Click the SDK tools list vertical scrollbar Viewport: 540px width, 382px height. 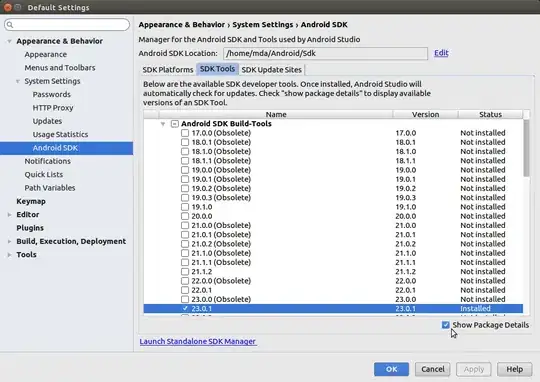[526, 148]
